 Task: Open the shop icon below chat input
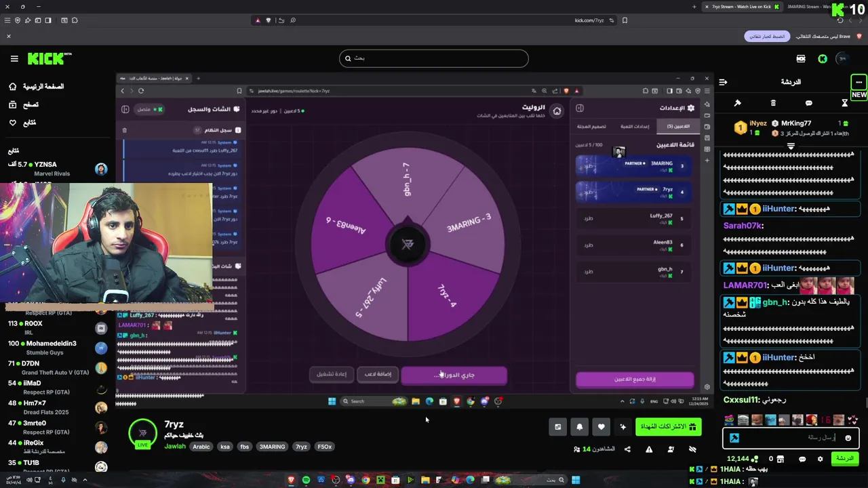781,459
